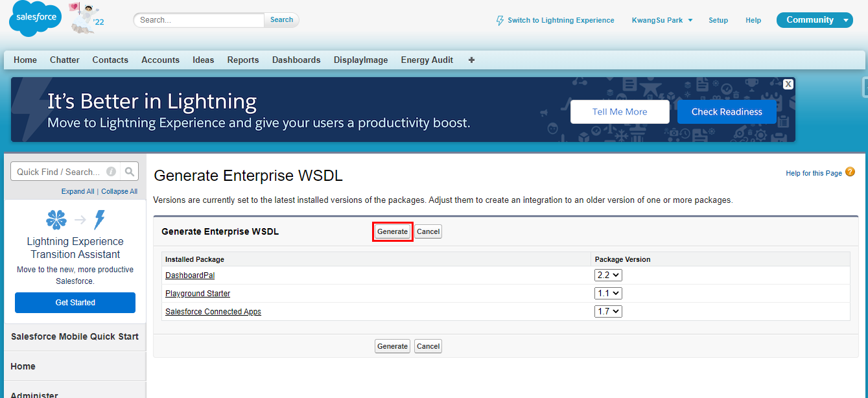Open the KwangSu Park user menu
This screenshot has width=868, height=398.
[x=662, y=20]
